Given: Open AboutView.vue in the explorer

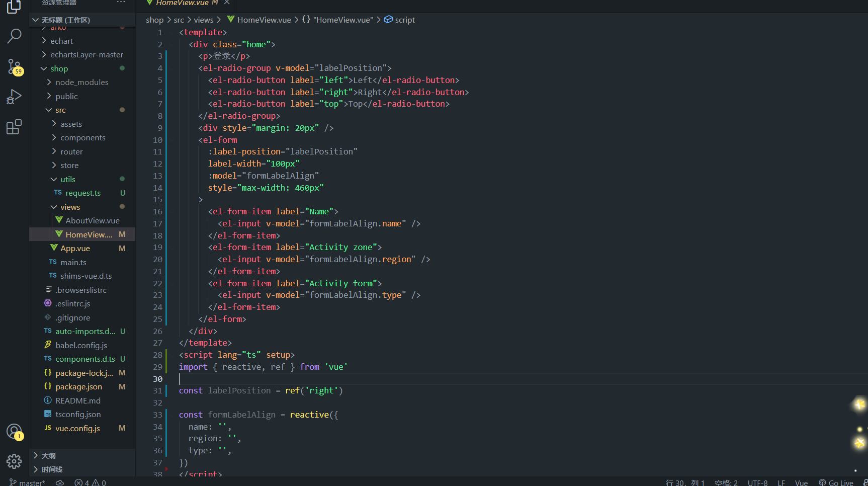Looking at the screenshot, I should click(x=83, y=220).
